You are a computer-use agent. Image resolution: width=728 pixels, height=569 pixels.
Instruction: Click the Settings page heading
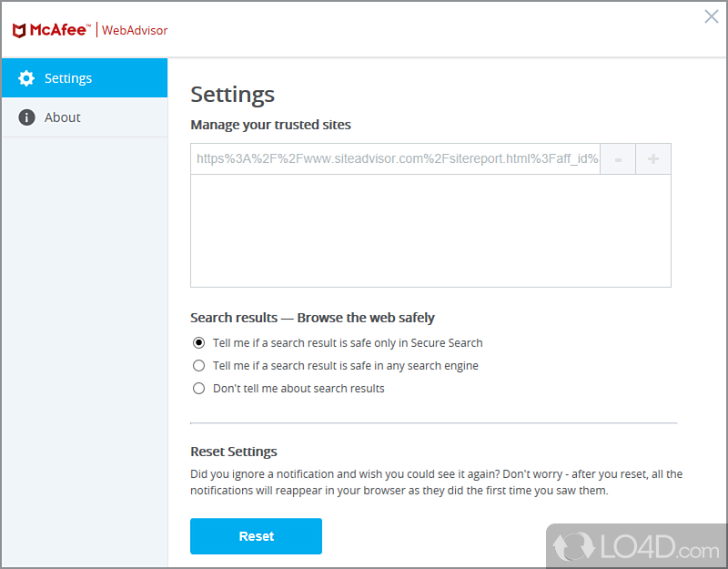pos(232,95)
